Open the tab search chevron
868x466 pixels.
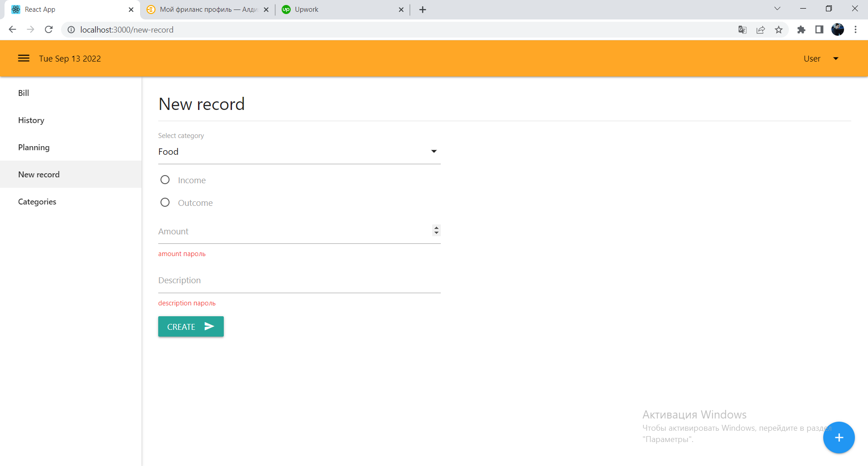(x=777, y=9)
